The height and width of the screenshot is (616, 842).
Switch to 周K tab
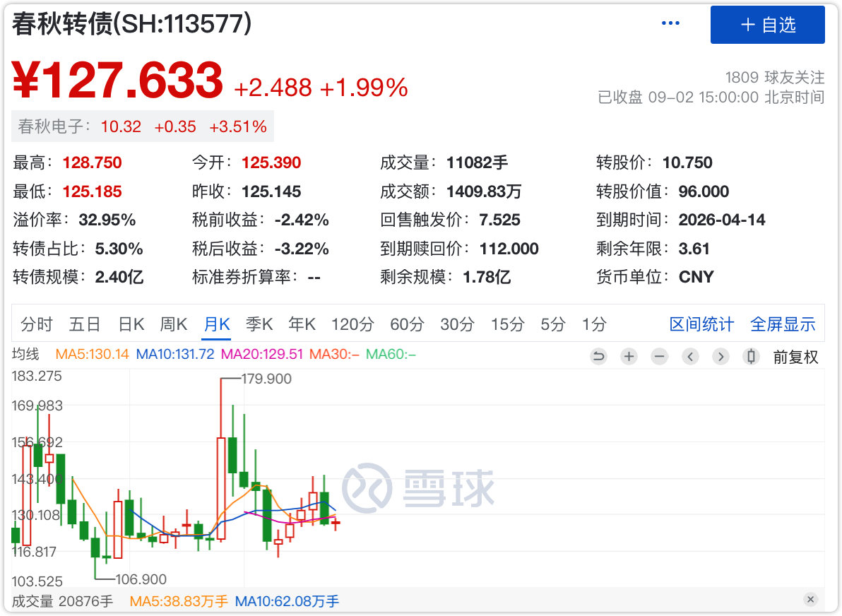(174, 324)
